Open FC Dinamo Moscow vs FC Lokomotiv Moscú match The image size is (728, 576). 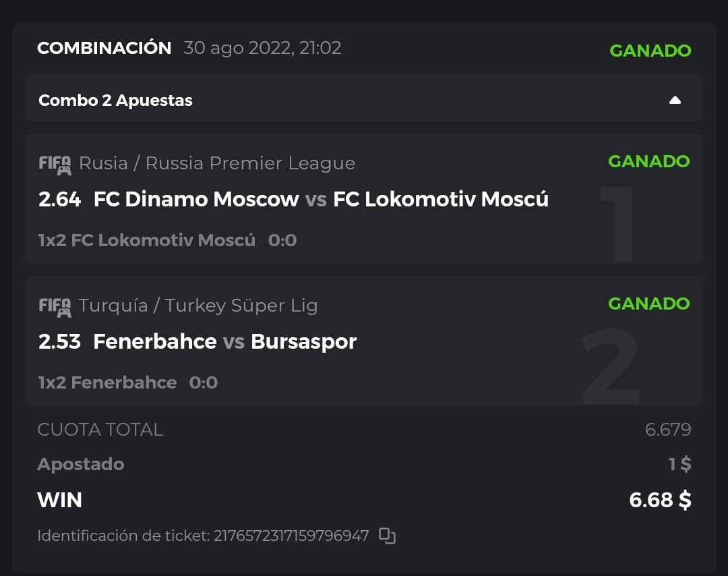321,200
